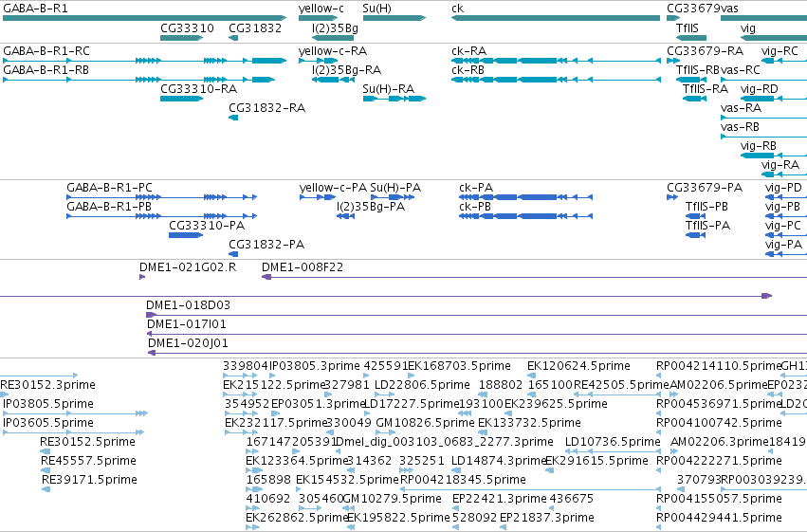
Task: Click the CG33310-RA transcript label
Action: tap(198, 88)
